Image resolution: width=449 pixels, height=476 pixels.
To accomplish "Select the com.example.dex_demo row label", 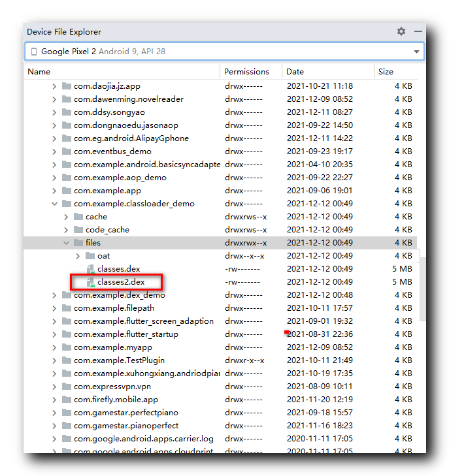I will click(120, 295).
